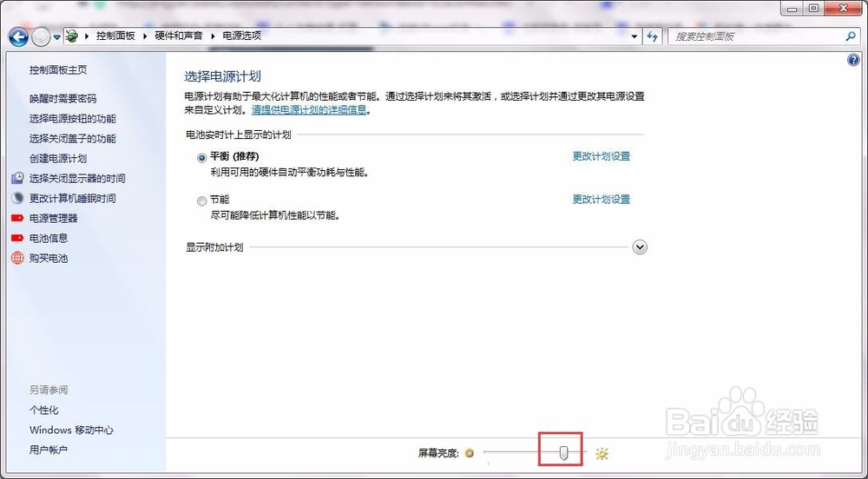Open the Help question mark icon
Image resolution: width=868 pixels, height=479 pixels.
[853, 60]
